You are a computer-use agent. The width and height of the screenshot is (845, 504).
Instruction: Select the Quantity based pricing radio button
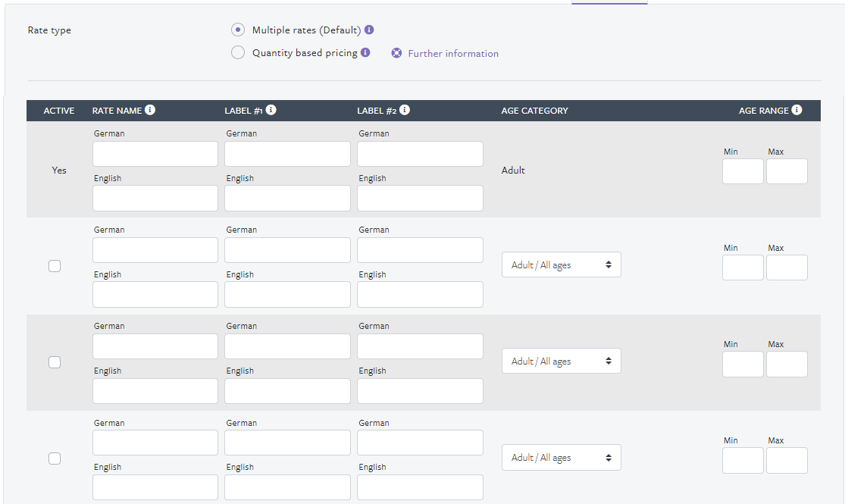tap(238, 53)
